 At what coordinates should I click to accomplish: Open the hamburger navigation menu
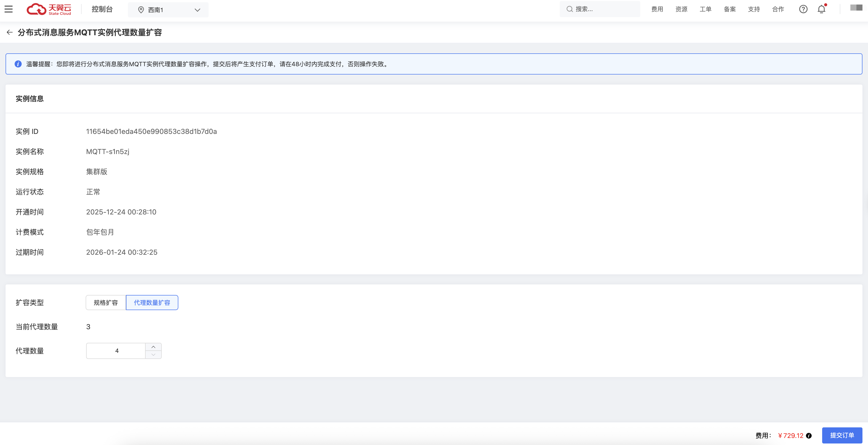coord(9,9)
